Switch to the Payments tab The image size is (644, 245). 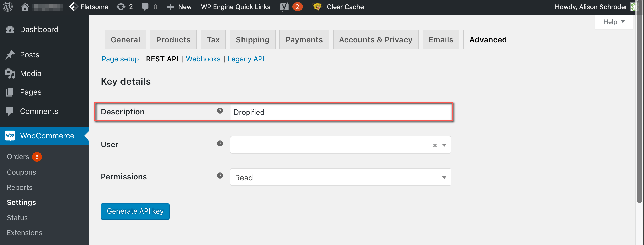(304, 40)
